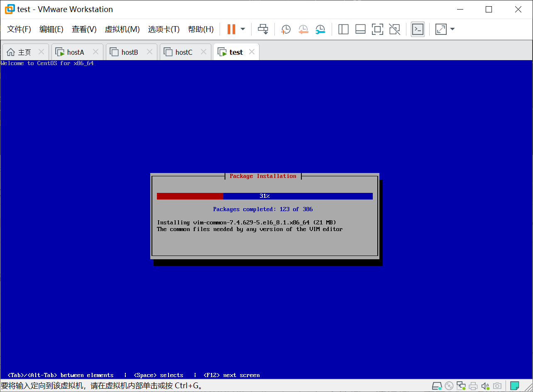This screenshot has height=392, width=533.
Task: Maximize the VMware Workstation window
Action: pos(489,9)
